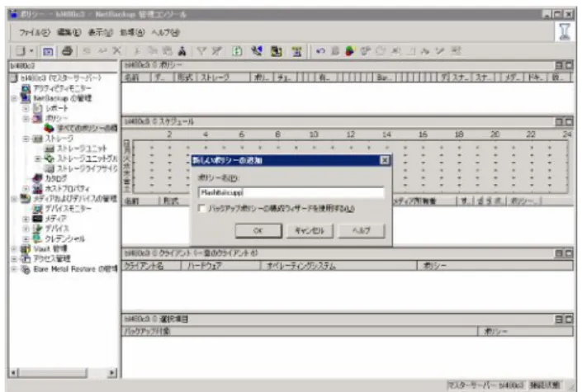Click the printer icon in toolbar

(67, 51)
